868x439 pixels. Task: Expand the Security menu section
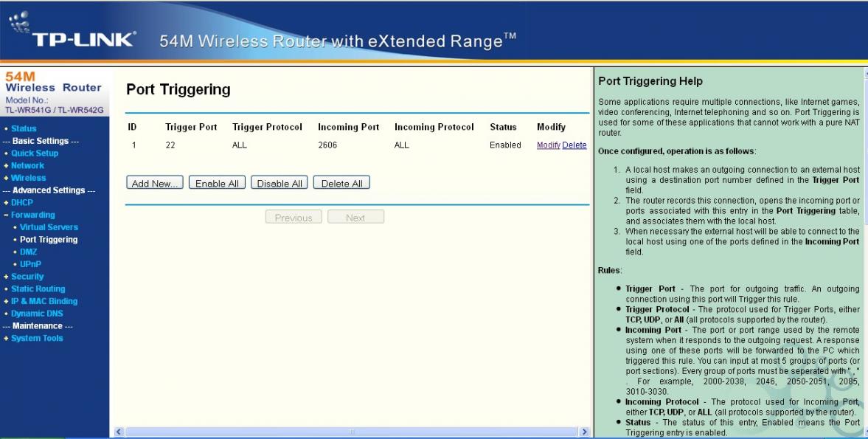(x=27, y=277)
